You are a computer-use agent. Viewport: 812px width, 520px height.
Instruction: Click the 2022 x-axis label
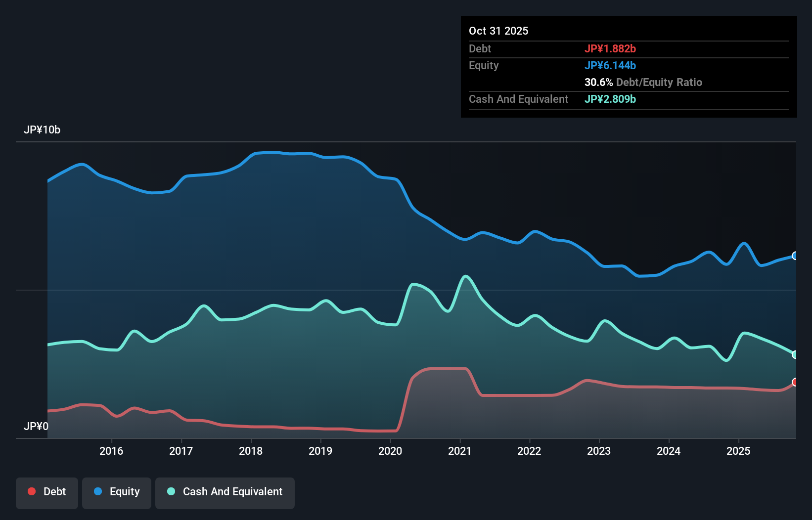tap(529, 451)
